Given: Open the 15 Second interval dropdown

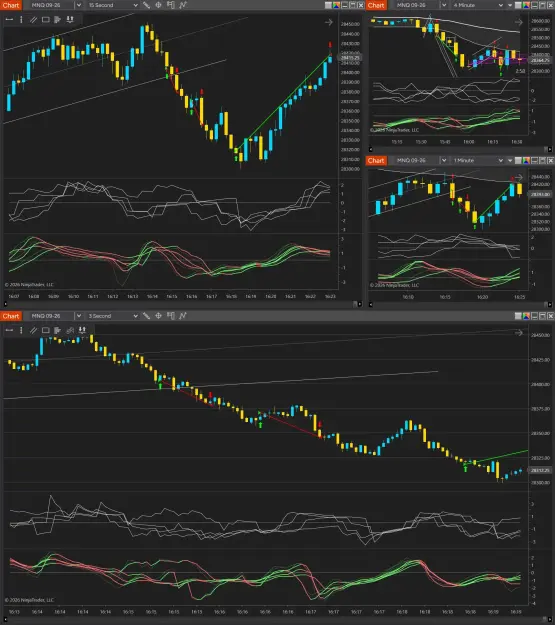Looking at the screenshot, I should 113,5.
